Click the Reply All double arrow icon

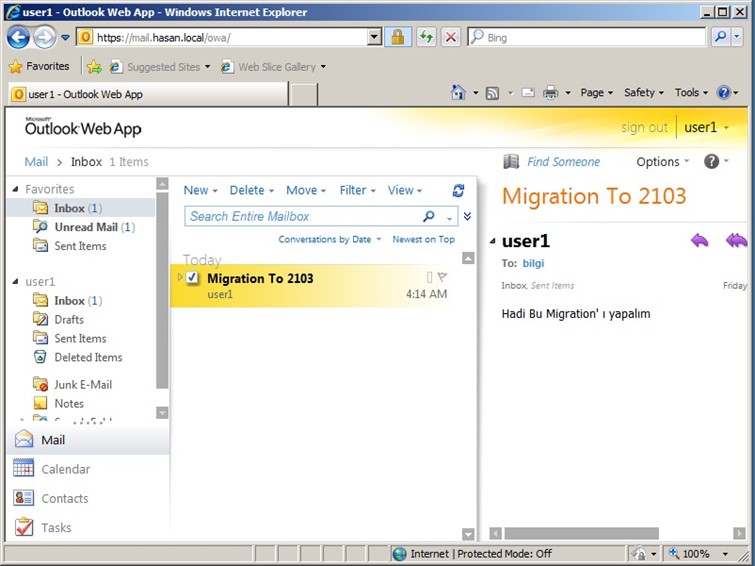coord(736,239)
